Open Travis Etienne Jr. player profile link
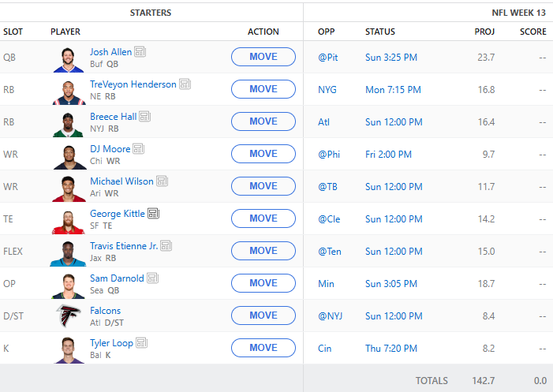The height and width of the screenshot is (392, 553). [x=124, y=246]
